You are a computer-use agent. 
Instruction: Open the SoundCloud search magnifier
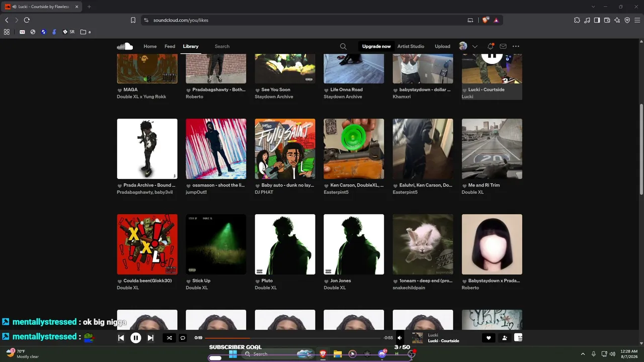pyautogui.click(x=343, y=46)
